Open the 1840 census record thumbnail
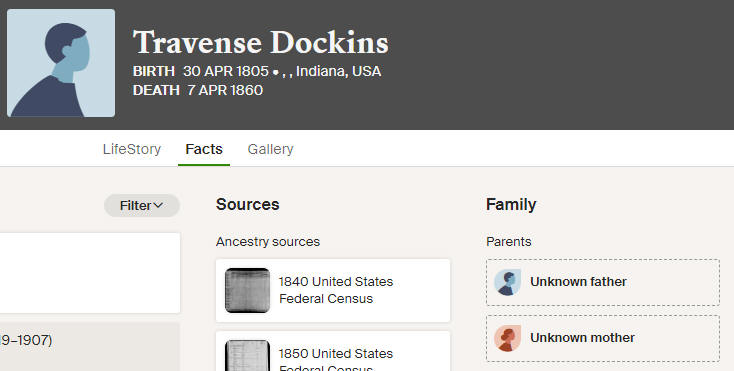Screen dimensions: 734x371 pos(247,290)
